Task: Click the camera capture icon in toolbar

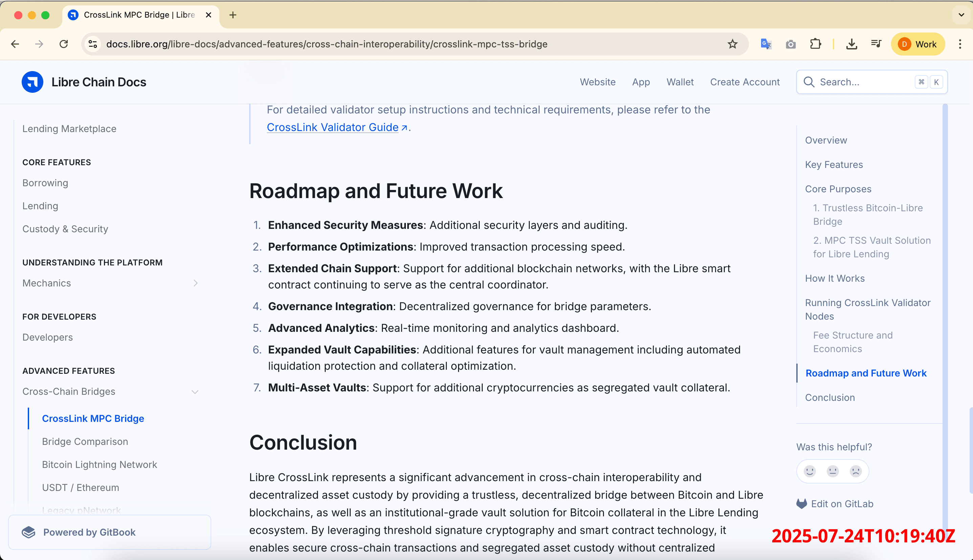Action: pos(791,44)
